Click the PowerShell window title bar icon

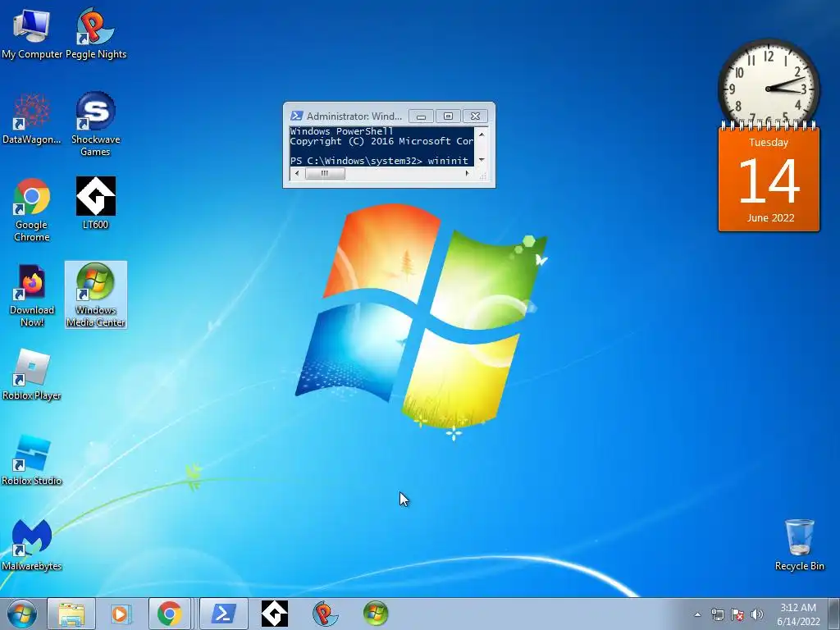pos(296,116)
